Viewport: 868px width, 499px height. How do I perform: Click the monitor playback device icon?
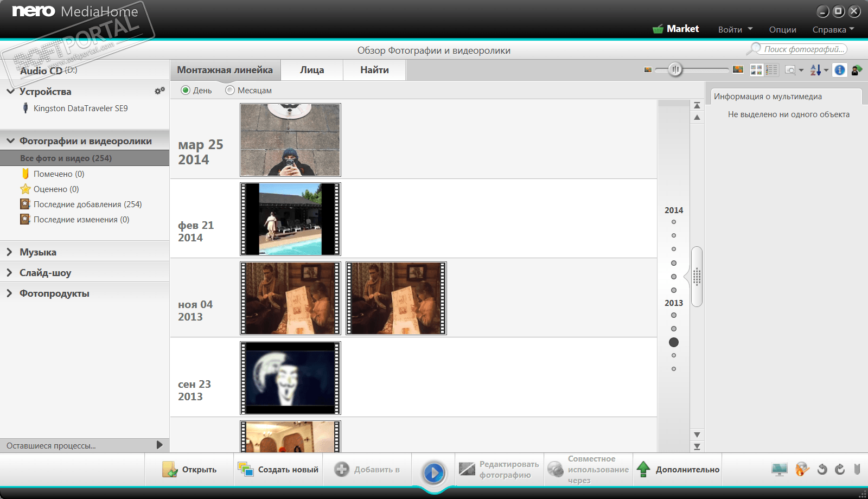click(x=780, y=470)
